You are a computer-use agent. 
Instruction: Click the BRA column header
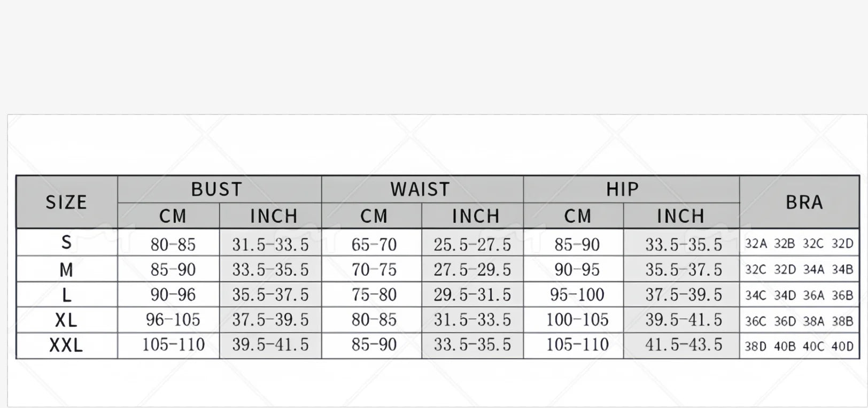(x=804, y=202)
